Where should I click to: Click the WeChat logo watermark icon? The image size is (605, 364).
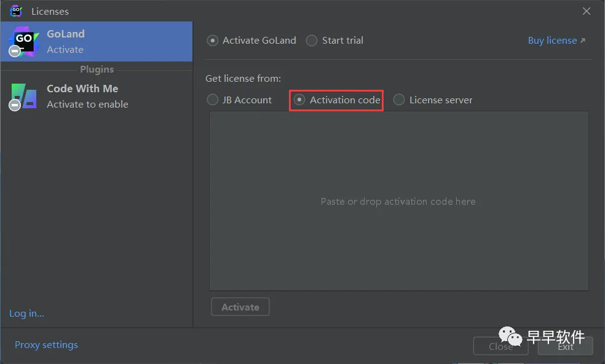(510, 337)
